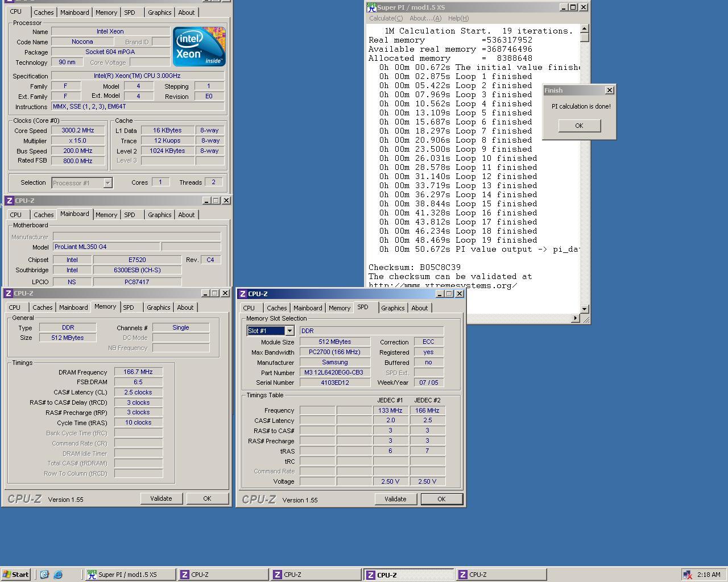The width and height of the screenshot is (728, 582).
Task: Click the Samsung manufacturer field
Action: tap(335, 362)
